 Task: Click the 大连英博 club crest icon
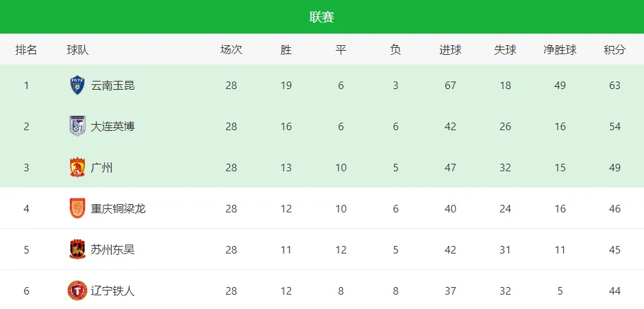pyautogui.click(x=77, y=126)
